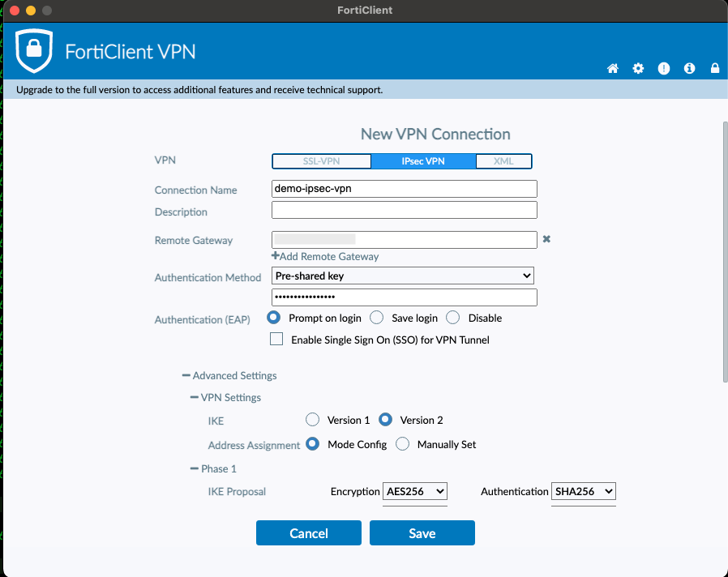728x577 pixels.
Task: Click the 'Address Assignment' label
Action: (x=254, y=445)
